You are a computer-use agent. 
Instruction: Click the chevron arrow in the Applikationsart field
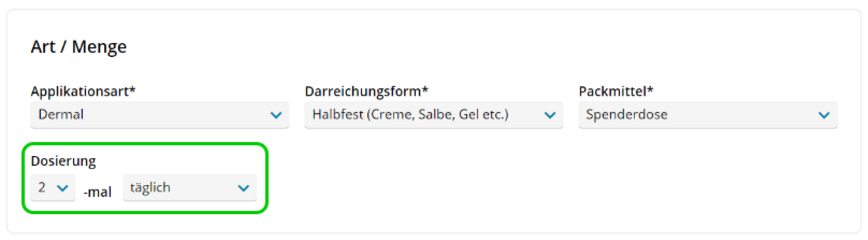[x=276, y=115]
